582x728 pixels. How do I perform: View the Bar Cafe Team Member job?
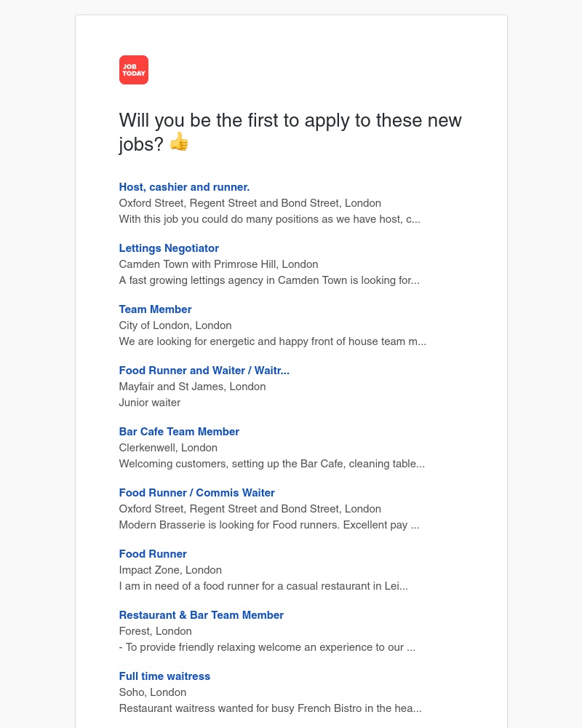click(179, 432)
